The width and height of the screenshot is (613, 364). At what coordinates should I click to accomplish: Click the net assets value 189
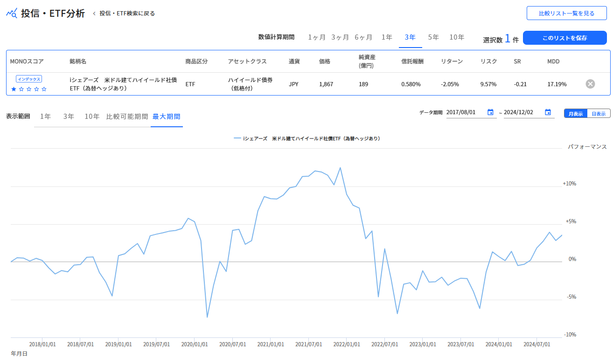coord(363,84)
